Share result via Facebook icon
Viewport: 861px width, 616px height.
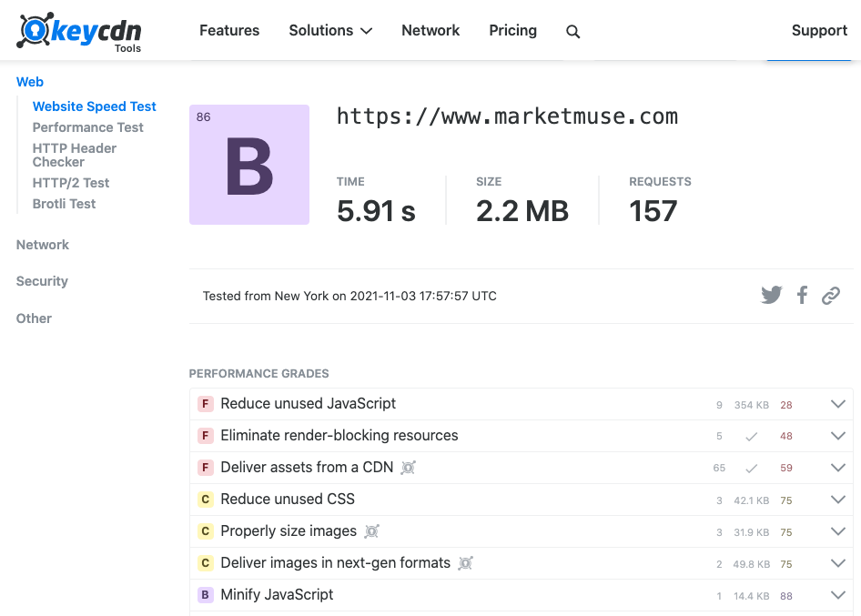point(802,295)
